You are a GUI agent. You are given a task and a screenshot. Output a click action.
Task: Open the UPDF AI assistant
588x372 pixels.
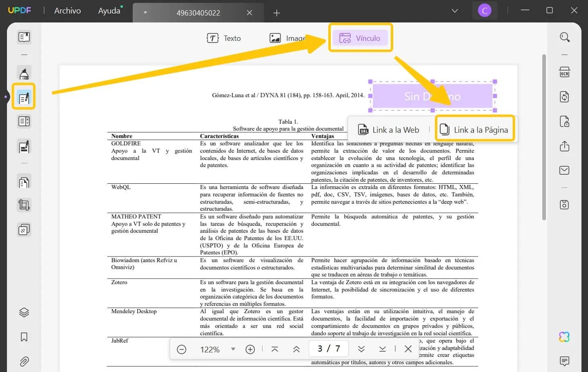point(564,337)
